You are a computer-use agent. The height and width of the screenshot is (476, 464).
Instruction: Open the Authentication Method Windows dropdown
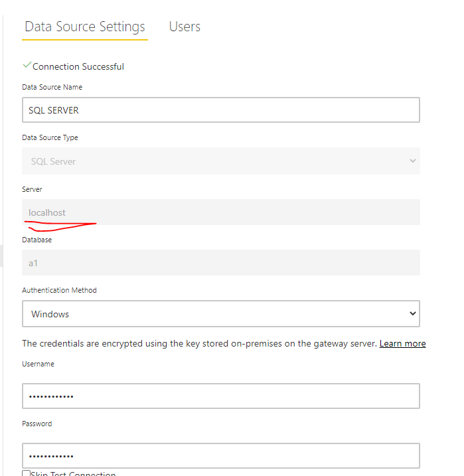(x=221, y=313)
